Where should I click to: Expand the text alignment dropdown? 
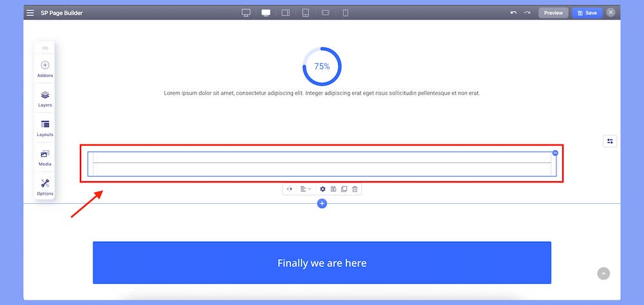click(x=306, y=189)
